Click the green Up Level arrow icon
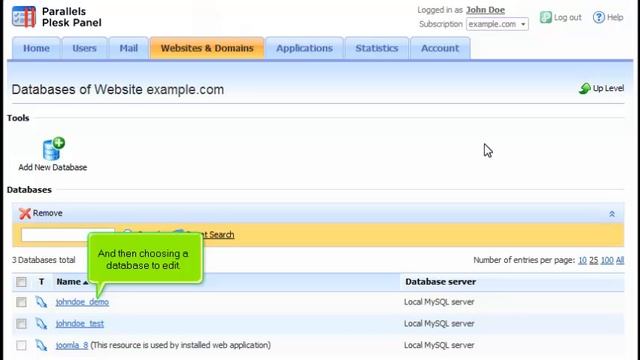The image size is (640, 360). point(584,88)
